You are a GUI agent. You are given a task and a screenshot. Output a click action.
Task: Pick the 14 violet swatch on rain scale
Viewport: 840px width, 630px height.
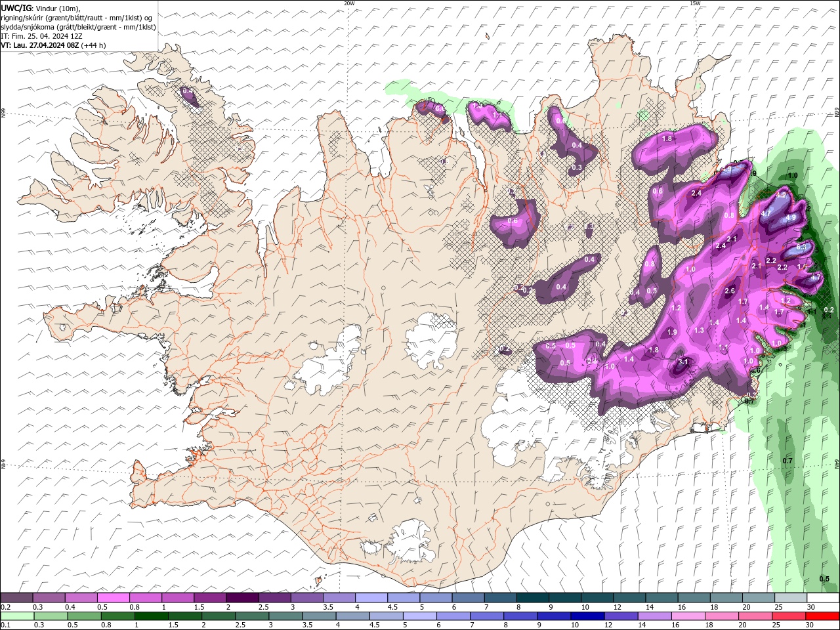pyautogui.click(x=655, y=616)
